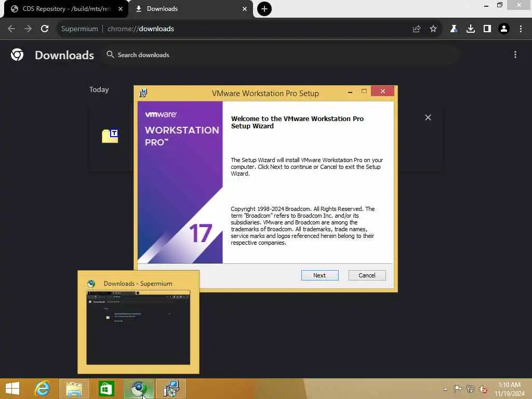Click the Today heading in downloads
532x399 pixels.
[99, 89]
